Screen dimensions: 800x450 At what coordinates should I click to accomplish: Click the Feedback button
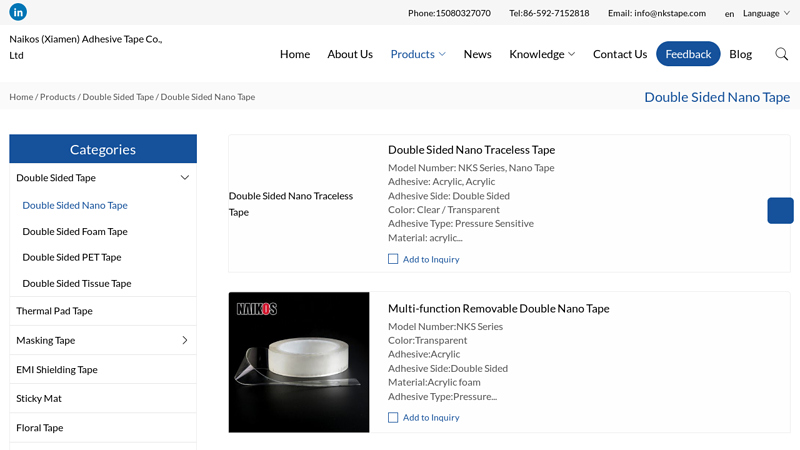[x=688, y=54]
